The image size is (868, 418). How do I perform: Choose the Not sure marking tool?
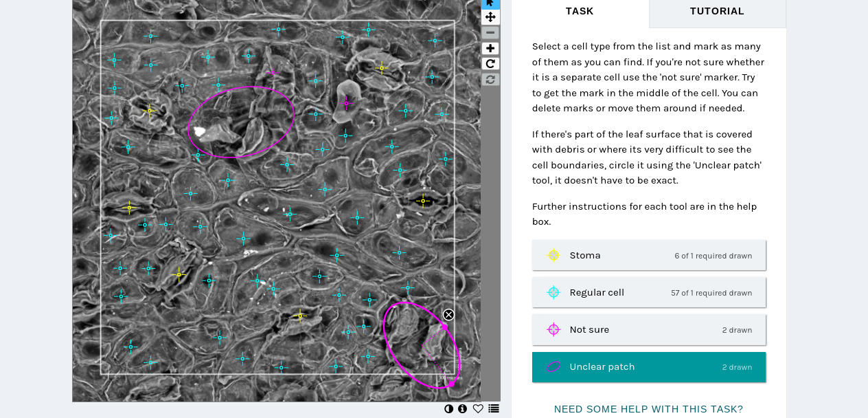[649, 330]
